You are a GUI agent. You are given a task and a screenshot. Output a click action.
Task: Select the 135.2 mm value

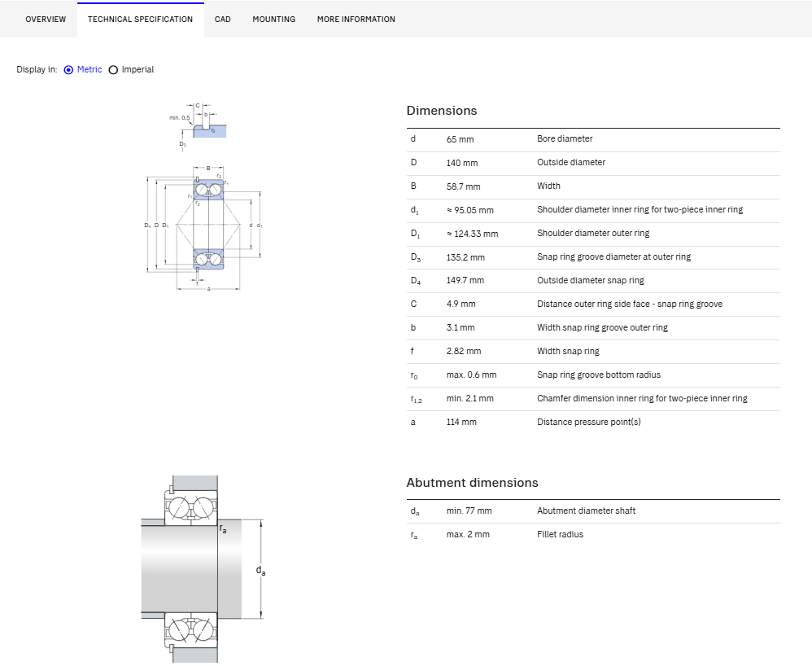[465, 257]
